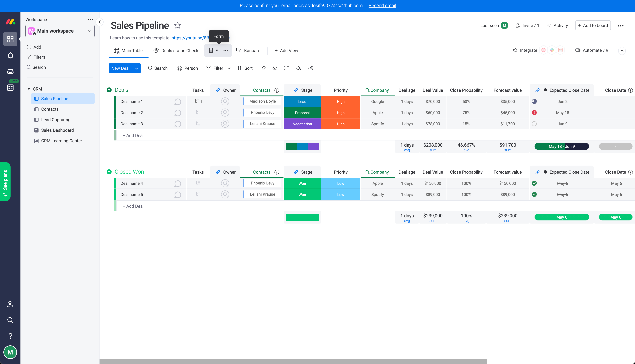
Task: Expand the New Deal dropdown arrow
Action: click(x=136, y=68)
